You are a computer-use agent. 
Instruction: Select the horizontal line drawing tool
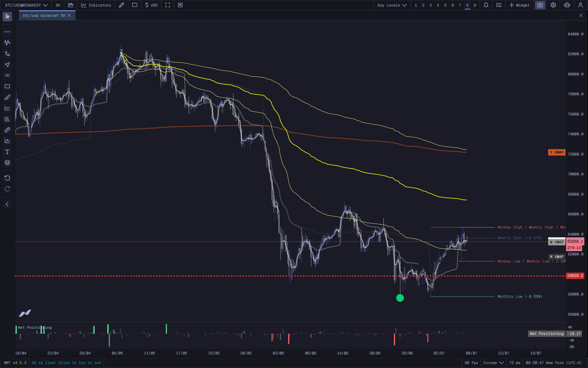coord(7,32)
